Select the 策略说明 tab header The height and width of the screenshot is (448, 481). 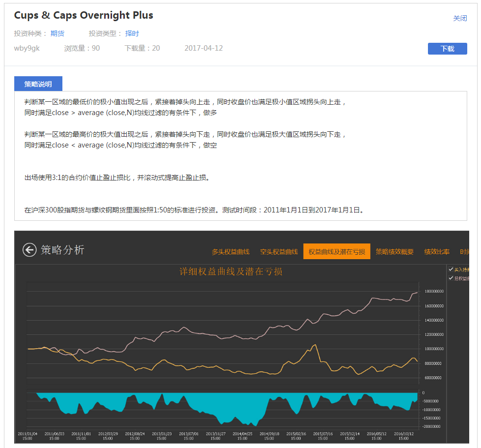(x=38, y=84)
